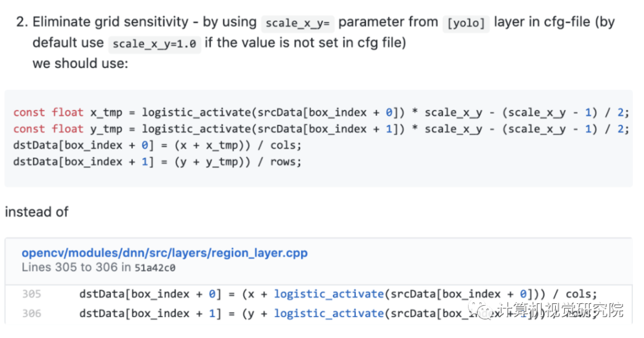This screenshot has width=644, height=338.
Task: Open the region_layer.cpp file link
Action: [x=165, y=253]
